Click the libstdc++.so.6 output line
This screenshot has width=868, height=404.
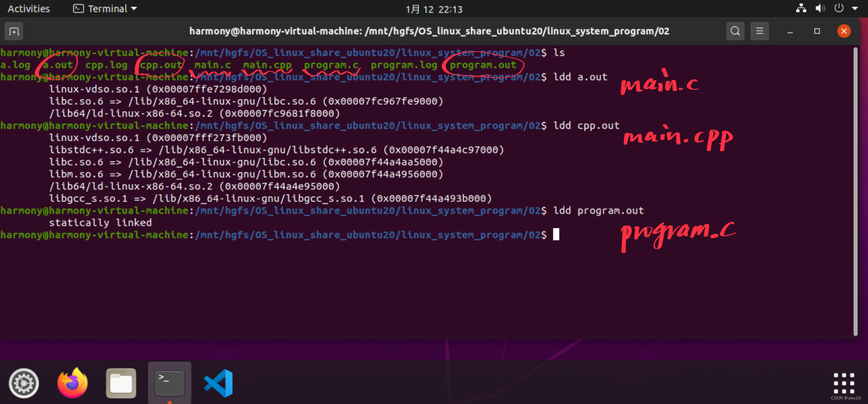[x=277, y=150]
